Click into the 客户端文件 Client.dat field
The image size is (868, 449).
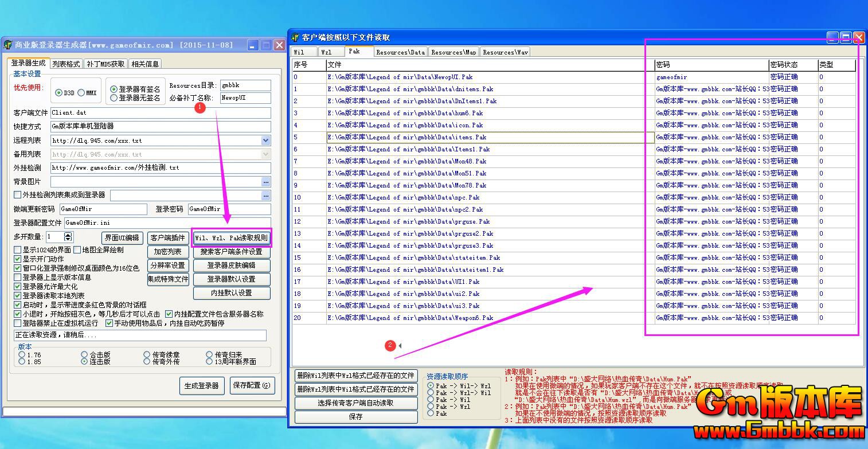[x=160, y=113]
